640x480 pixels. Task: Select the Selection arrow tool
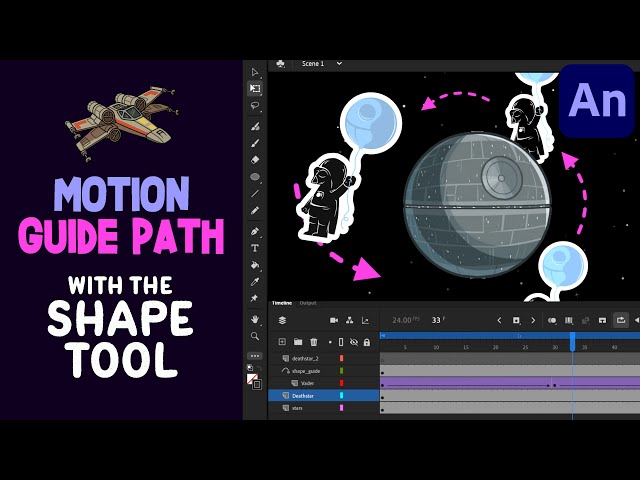(255, 72)
